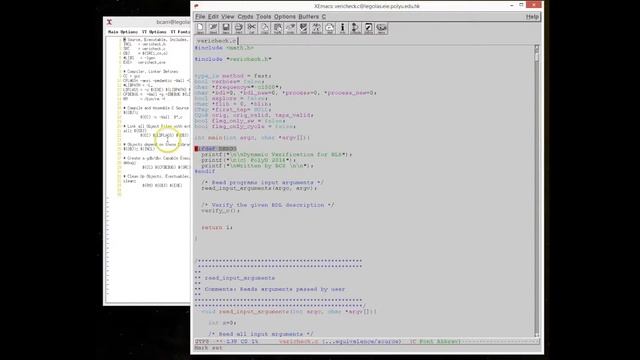The image size is (640, 360).
Task: Click the 'read_input_arguments(argc, argv);' call line
Action: pyautogui.click(x=259, y=188)
